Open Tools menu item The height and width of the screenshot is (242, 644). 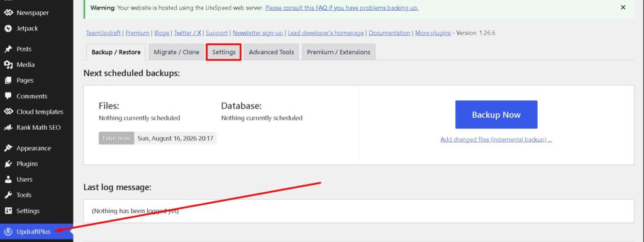[36, 195]
